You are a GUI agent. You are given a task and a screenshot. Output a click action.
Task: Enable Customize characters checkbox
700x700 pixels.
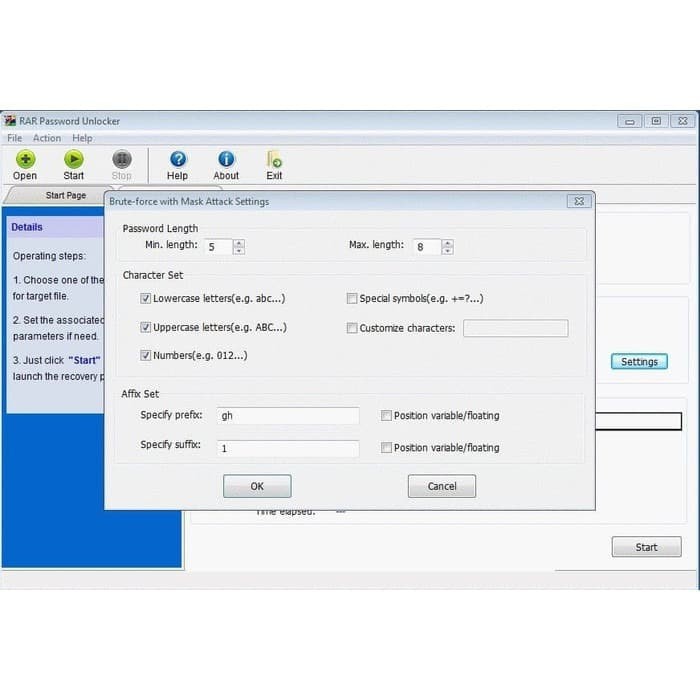(352, 328)
